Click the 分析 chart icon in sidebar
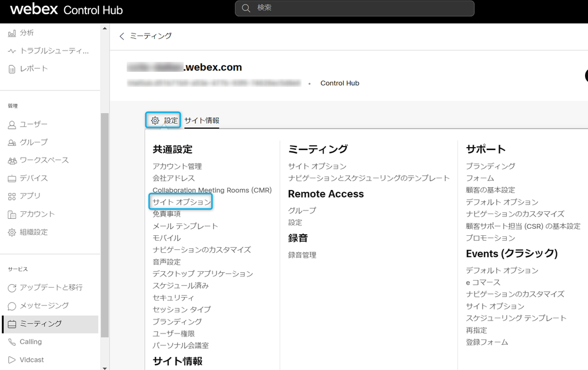This screenshot has width=588, height=370. click(12, 34)
